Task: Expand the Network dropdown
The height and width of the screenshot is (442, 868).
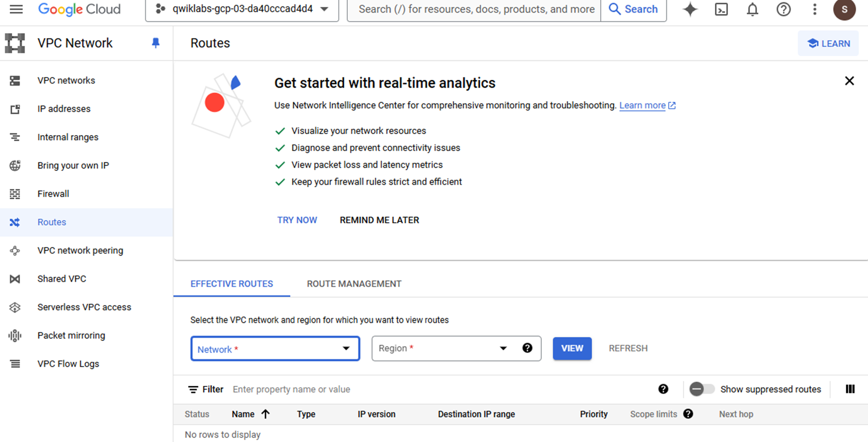Action: 275,349
